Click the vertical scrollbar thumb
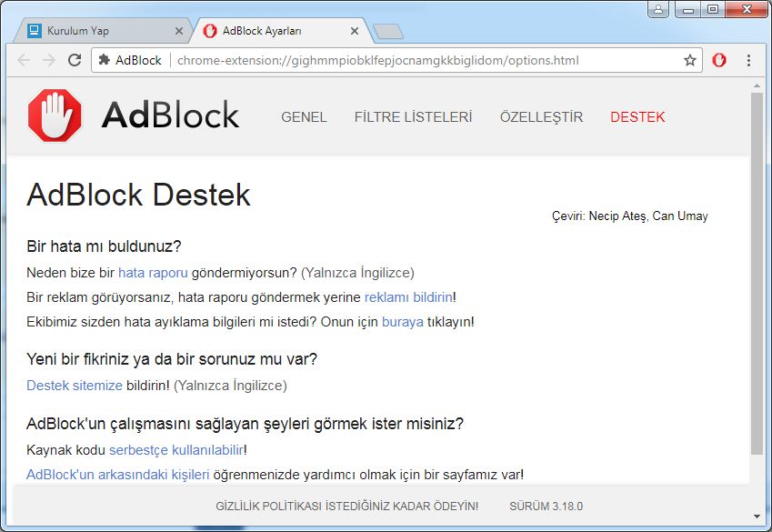The width and height of the screenshot is (772, 532). [757, 274]
